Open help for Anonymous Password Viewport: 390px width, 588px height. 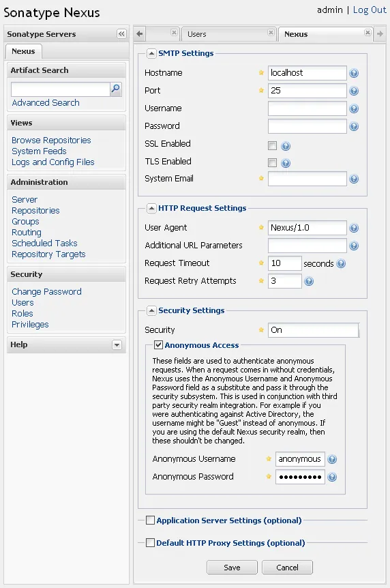click(332, 477)
